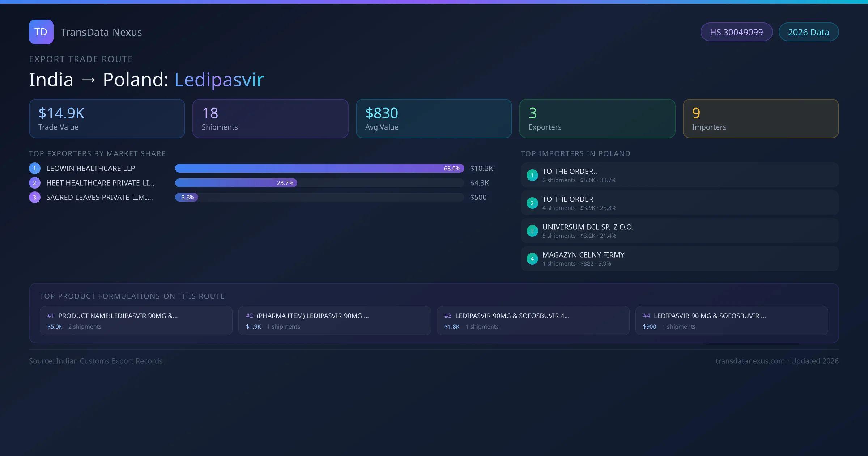Open formulation #4 Ledipasvir 90 MG card
Screen dimensions: 868x456
tap(732, 321)
